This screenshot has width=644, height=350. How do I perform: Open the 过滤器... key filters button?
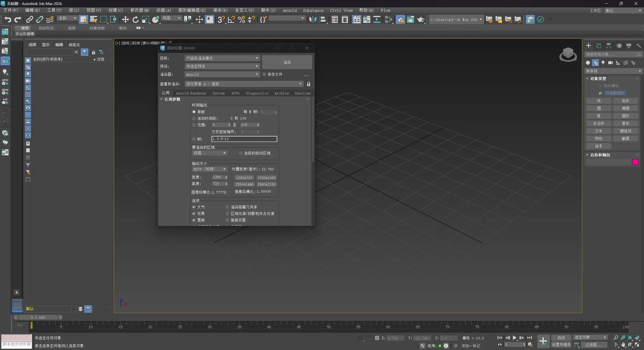tap(593, 345)
